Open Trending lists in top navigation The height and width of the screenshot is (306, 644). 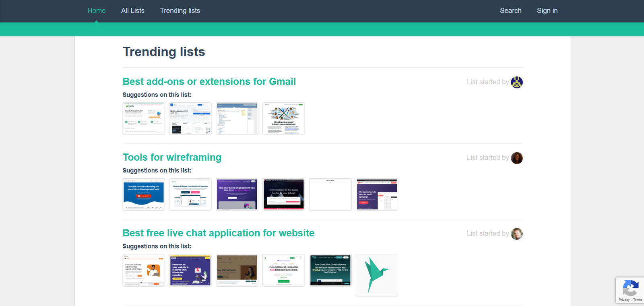tap(180, 10)
